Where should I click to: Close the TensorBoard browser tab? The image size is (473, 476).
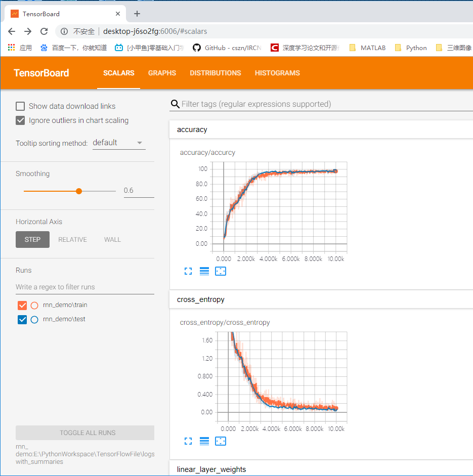pos(118,14)
